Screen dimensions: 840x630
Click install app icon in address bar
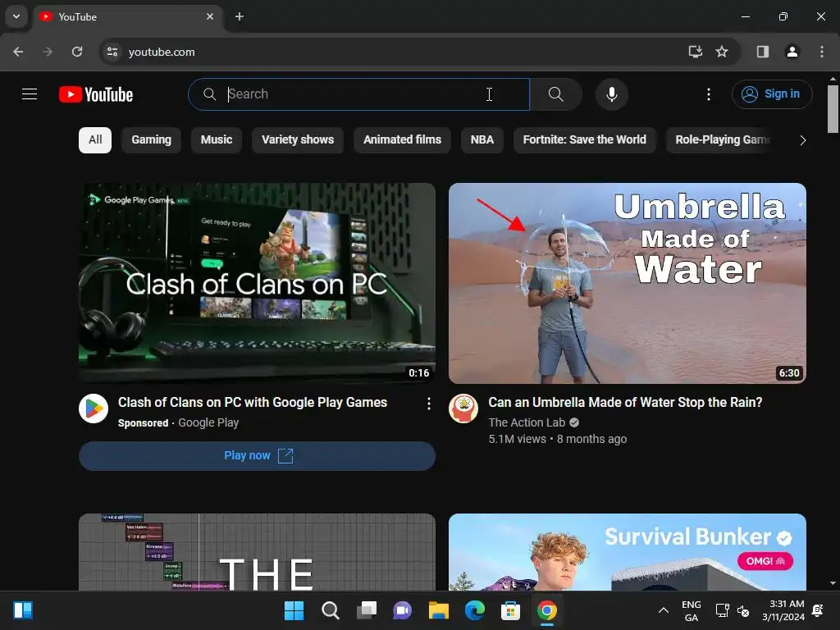tap(696, 52)
